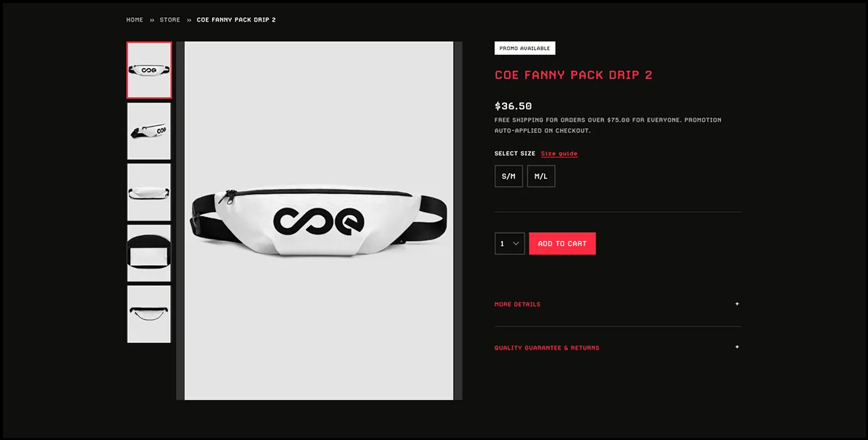The width and height of the screenshot is (868, 440).
Task: Click the Add to Cart button
Action: tap(563, 244)
